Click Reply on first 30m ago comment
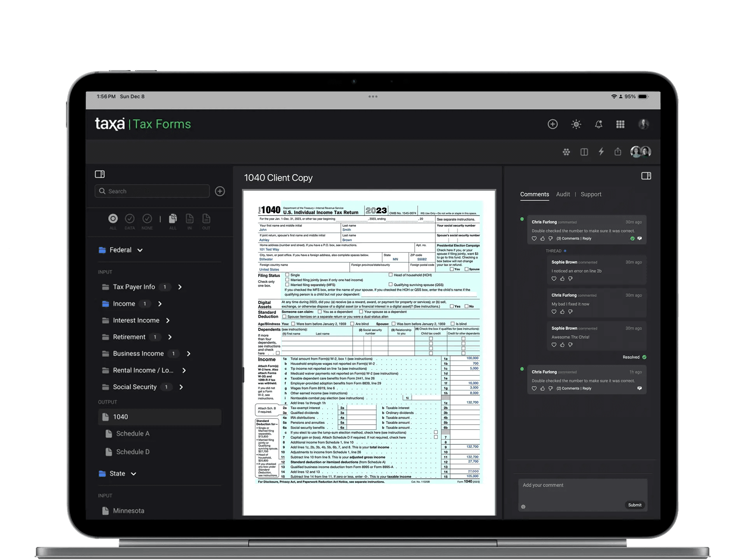Viewport: 747px width, 560px height. 587,238
